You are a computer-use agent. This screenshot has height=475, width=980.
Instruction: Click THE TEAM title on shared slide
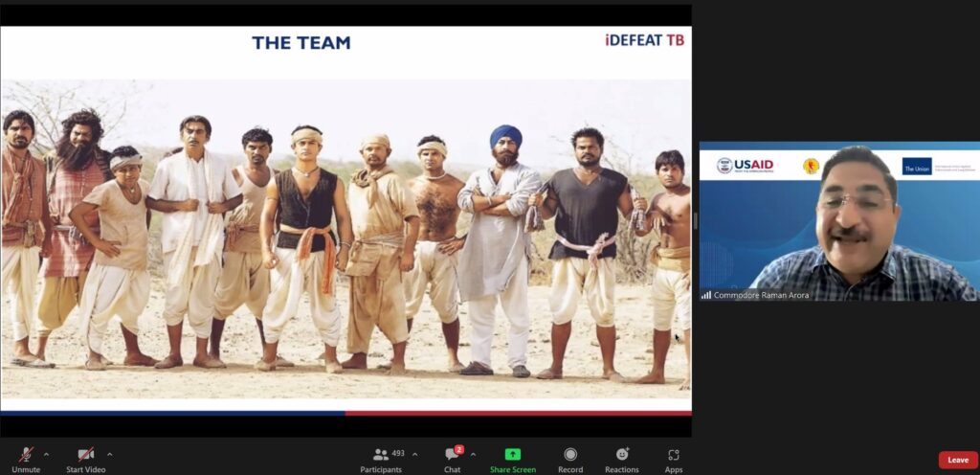coord(301,42)
